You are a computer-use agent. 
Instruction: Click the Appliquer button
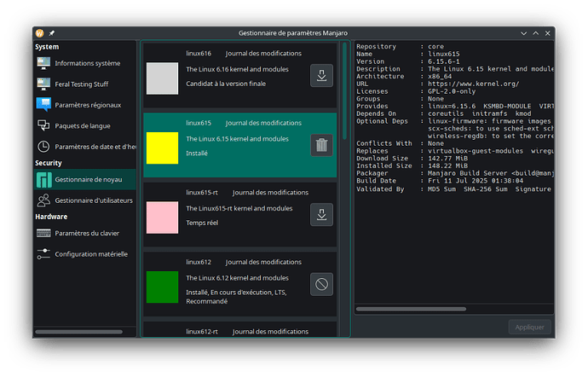pos(529,327)
